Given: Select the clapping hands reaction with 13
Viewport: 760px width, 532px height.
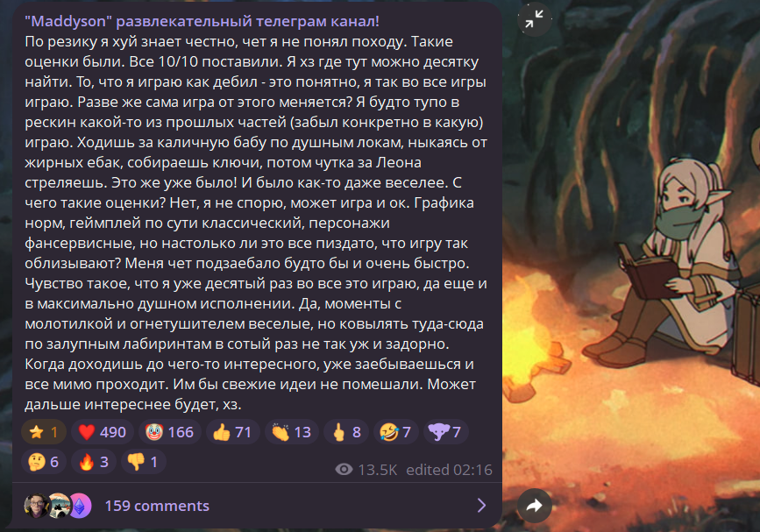Looking at the screenshot, I should [291, 432].
